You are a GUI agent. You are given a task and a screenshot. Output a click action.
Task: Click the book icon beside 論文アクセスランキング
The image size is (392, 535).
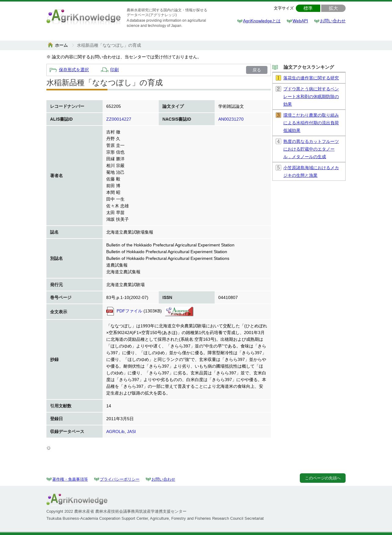point(275,67)
